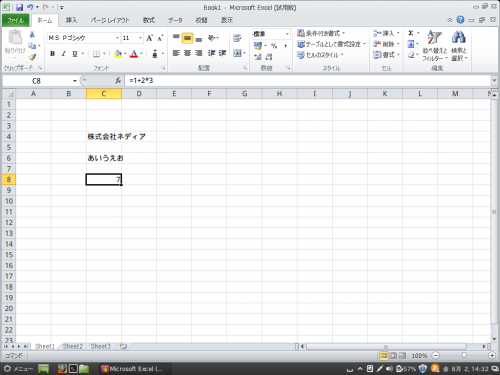Open Cell Styles menu
Screen dimensions: 500x375
point(320,55)
